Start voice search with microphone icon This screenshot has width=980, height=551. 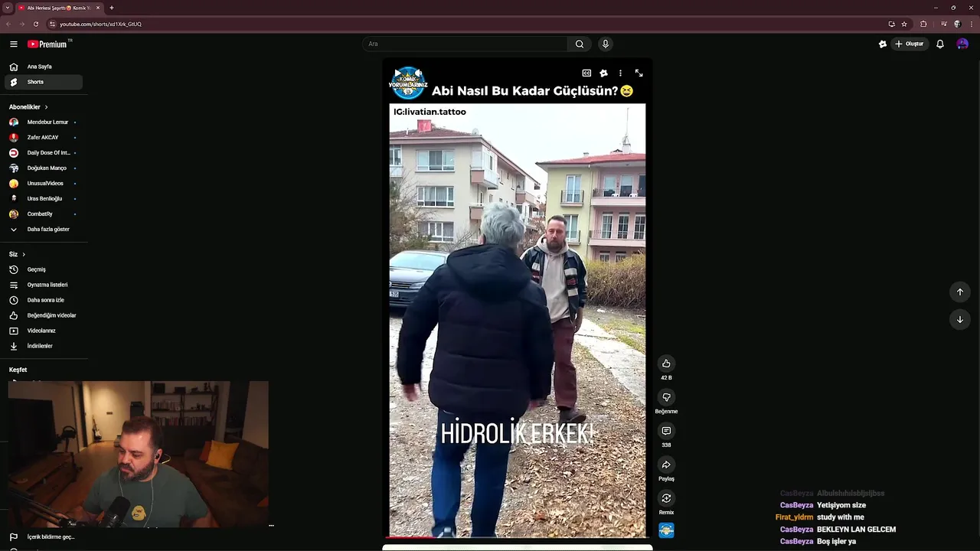pyautogui.click(x=606, y=44)
